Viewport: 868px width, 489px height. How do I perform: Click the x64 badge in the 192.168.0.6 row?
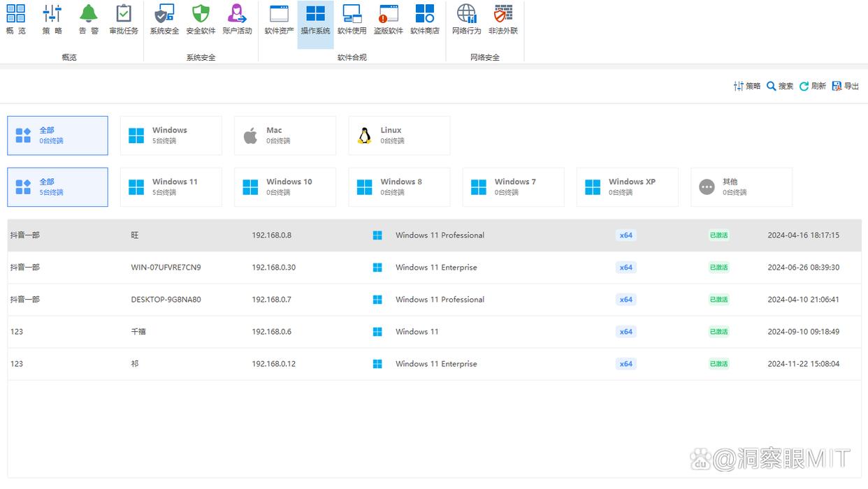625,332
